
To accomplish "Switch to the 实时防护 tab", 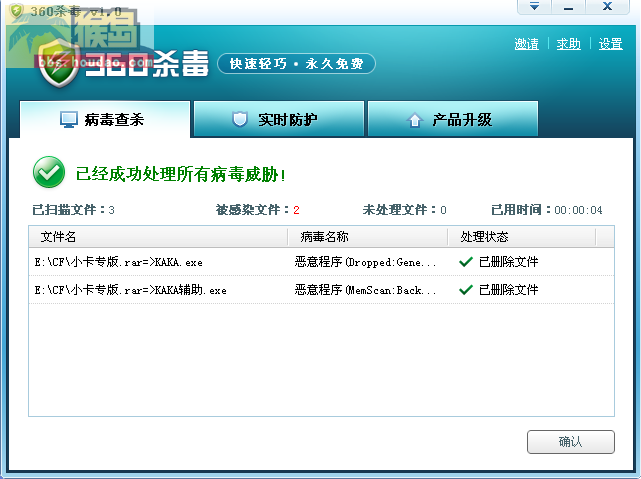I will (279, 119).
